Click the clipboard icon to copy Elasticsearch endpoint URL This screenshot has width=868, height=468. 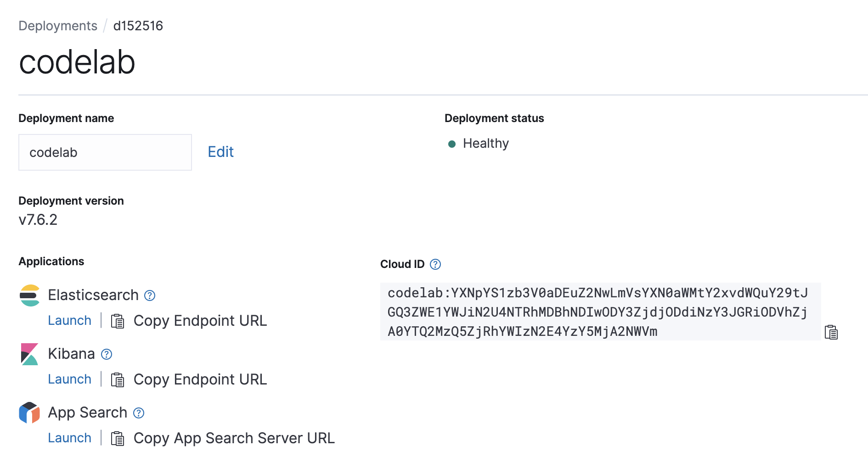(118, 321)
